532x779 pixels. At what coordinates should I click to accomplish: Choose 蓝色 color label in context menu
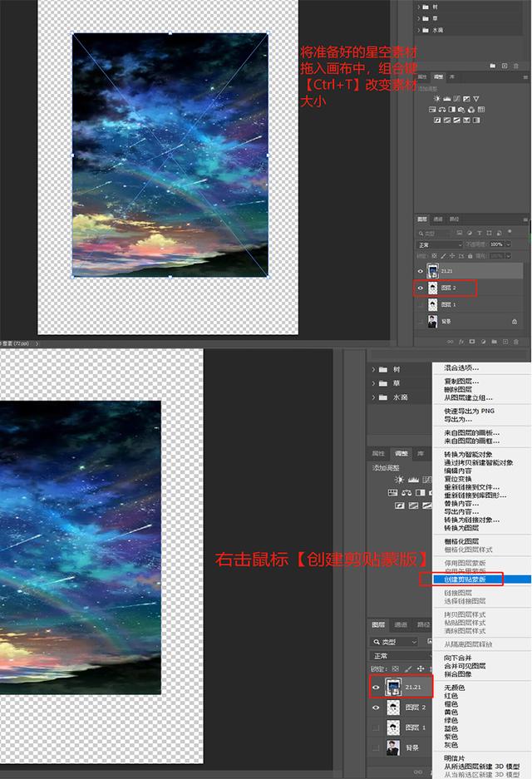[x=451, y=728]
